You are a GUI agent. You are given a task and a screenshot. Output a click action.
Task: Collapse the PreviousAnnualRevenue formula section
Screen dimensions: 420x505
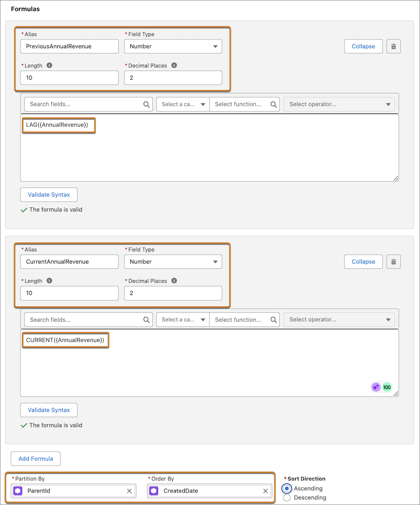click(x=363, y=46)
